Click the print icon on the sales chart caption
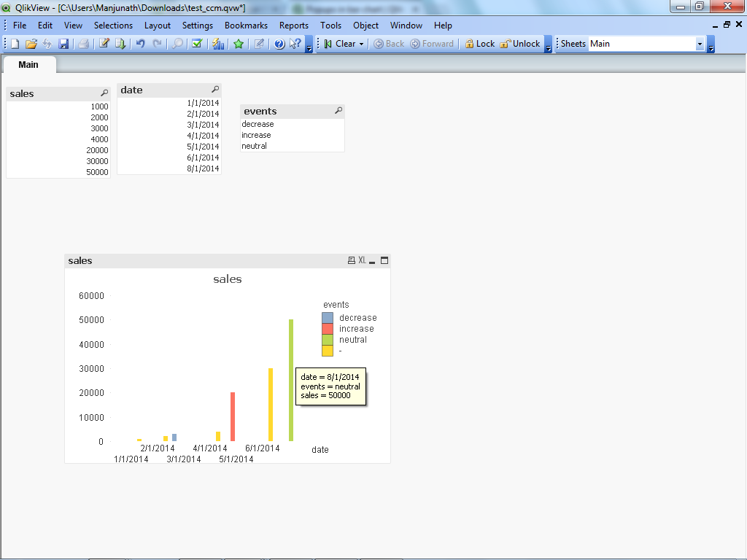Viewport: 747px width, 560px height. coord(351,260)
